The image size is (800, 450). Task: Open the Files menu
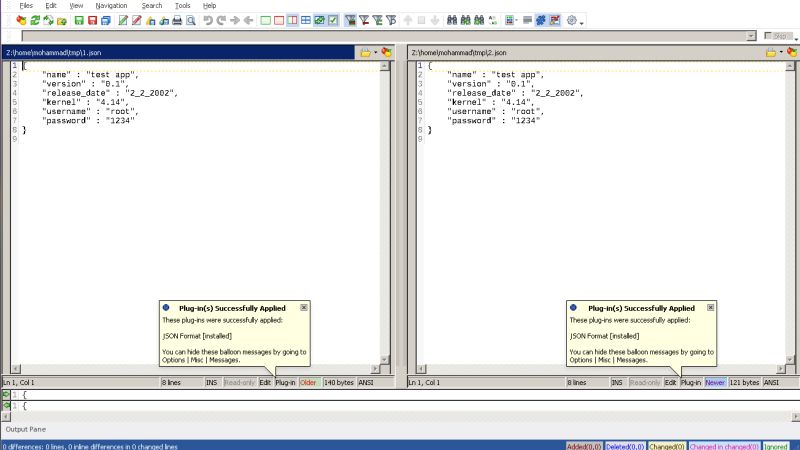26,6
